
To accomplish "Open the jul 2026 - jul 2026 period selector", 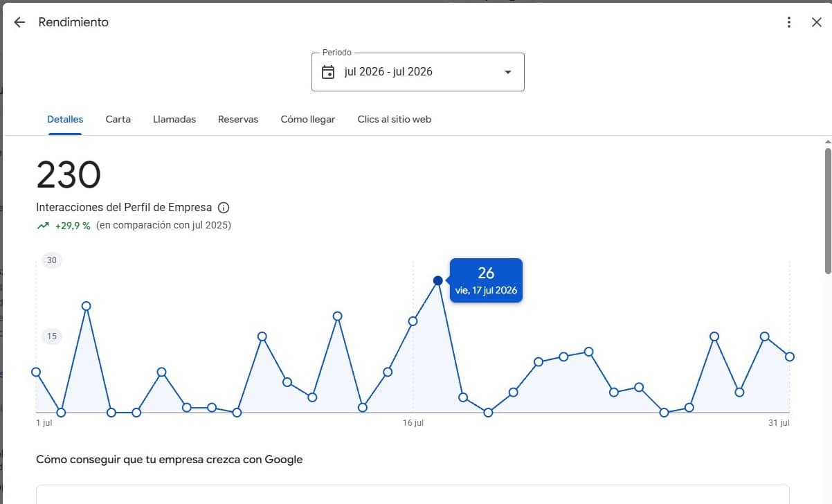I will click(418, 72).
